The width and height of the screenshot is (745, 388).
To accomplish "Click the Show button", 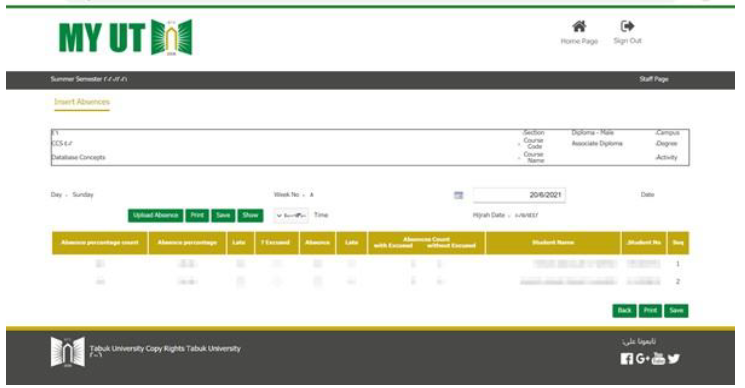I will click(x=250, y=215).
